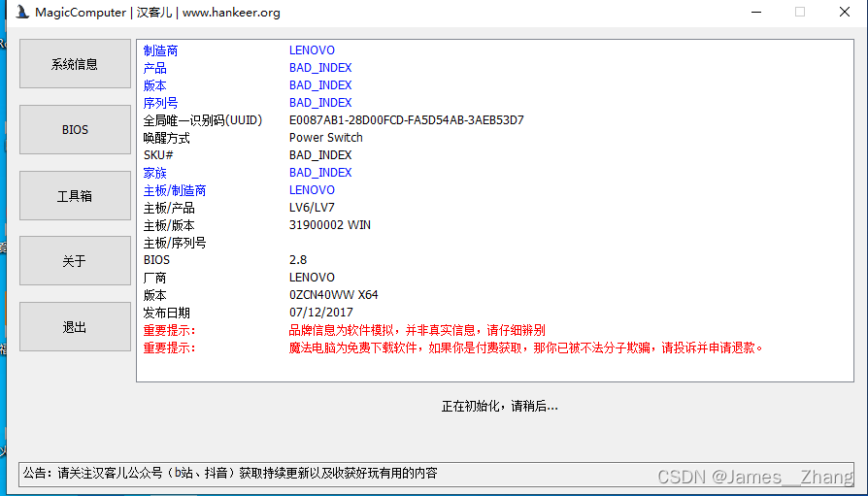Click the red warning 魔法电脑为免费下载软件

click(526, 348)
